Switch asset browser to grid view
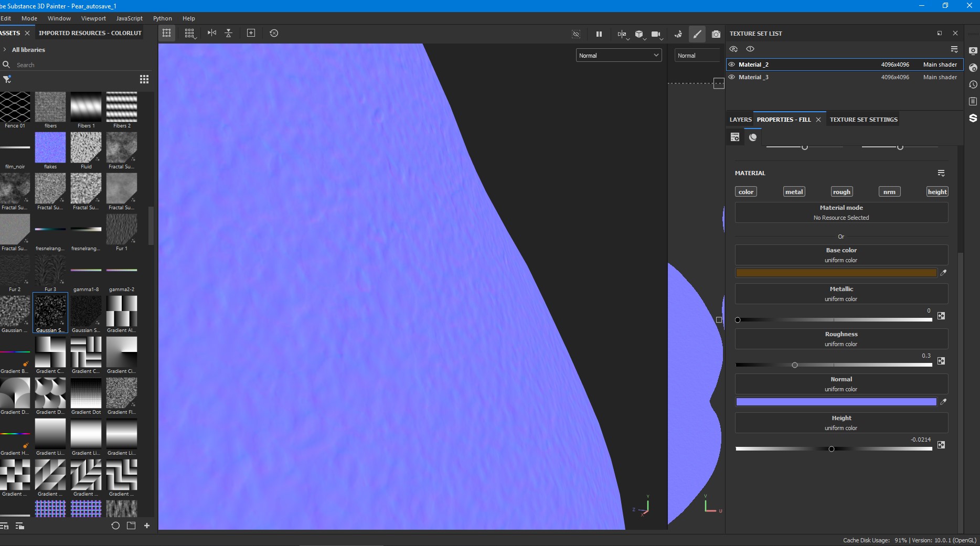This screenshot has height=546, width=980. pyautogui.click(x=144, y=79)
